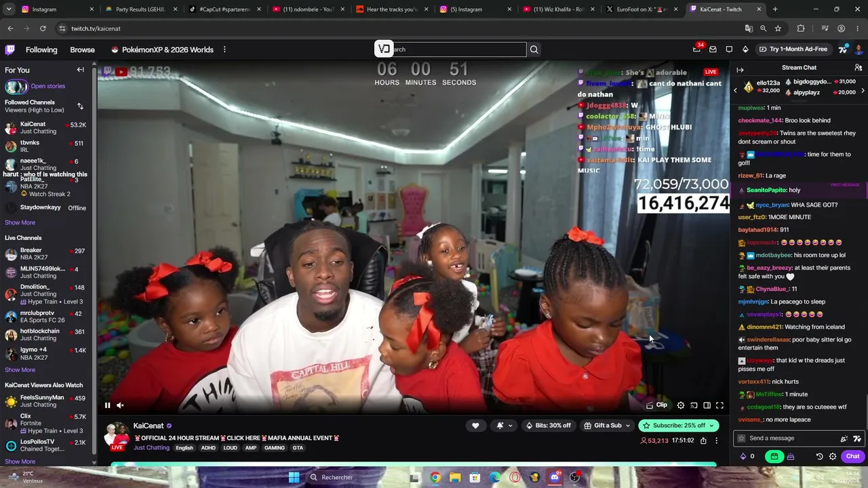Open Clix's Fortnite channel
868x488 pixels.
45,423
